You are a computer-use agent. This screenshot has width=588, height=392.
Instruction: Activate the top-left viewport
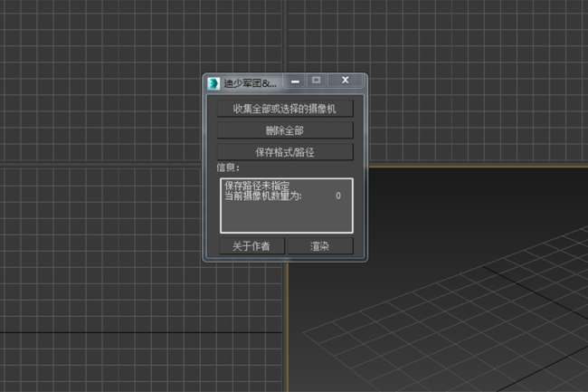[x=100, y=81]
